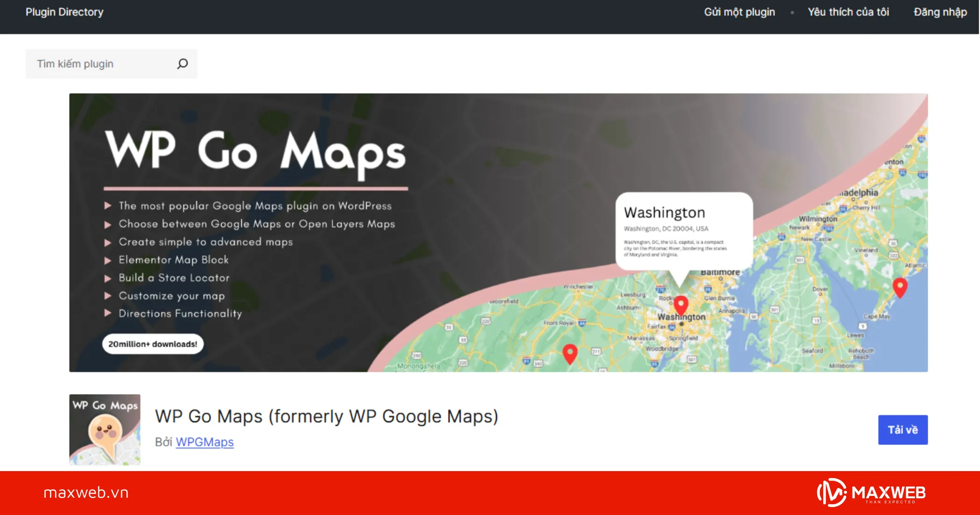
Task: Click the Bởi author byline text
Action: click(x=164, y=442)
